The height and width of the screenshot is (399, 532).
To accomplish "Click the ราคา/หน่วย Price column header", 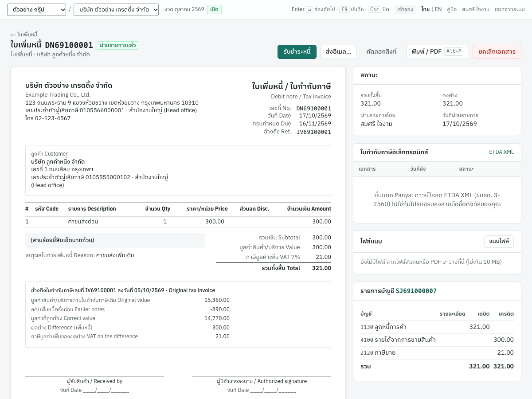I will point(207,209).
